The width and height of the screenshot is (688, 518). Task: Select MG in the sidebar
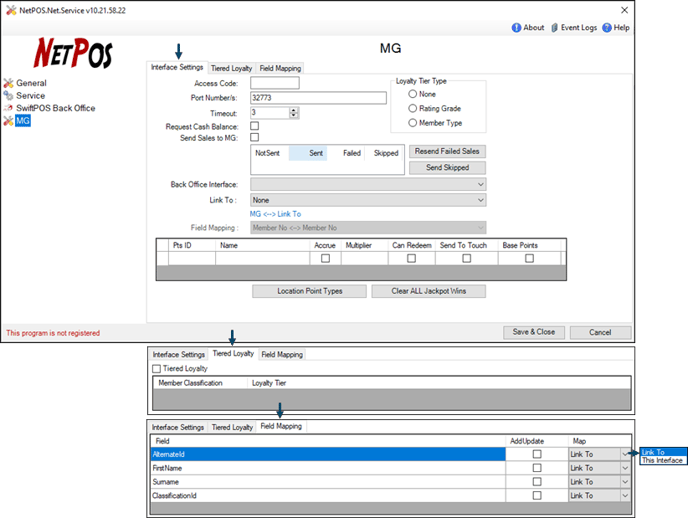click(23, 121)
